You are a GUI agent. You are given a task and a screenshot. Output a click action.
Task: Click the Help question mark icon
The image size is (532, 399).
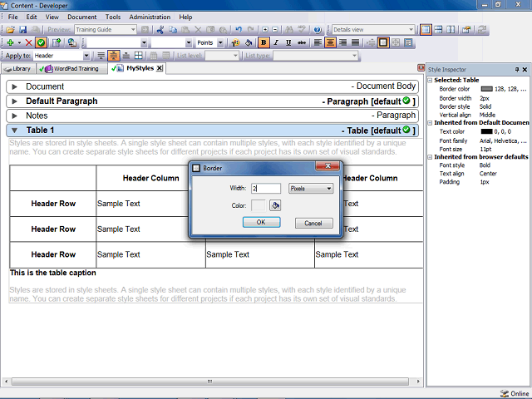(318, 30)
